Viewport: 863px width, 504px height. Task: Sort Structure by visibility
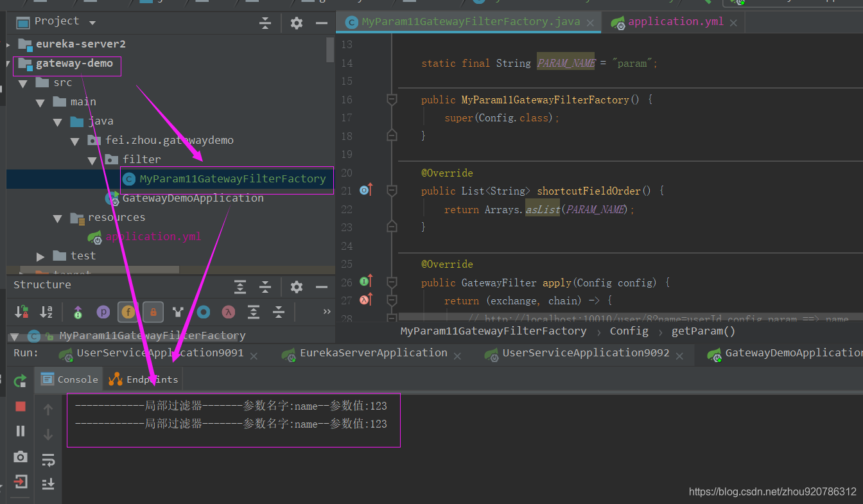coord(21,312)
